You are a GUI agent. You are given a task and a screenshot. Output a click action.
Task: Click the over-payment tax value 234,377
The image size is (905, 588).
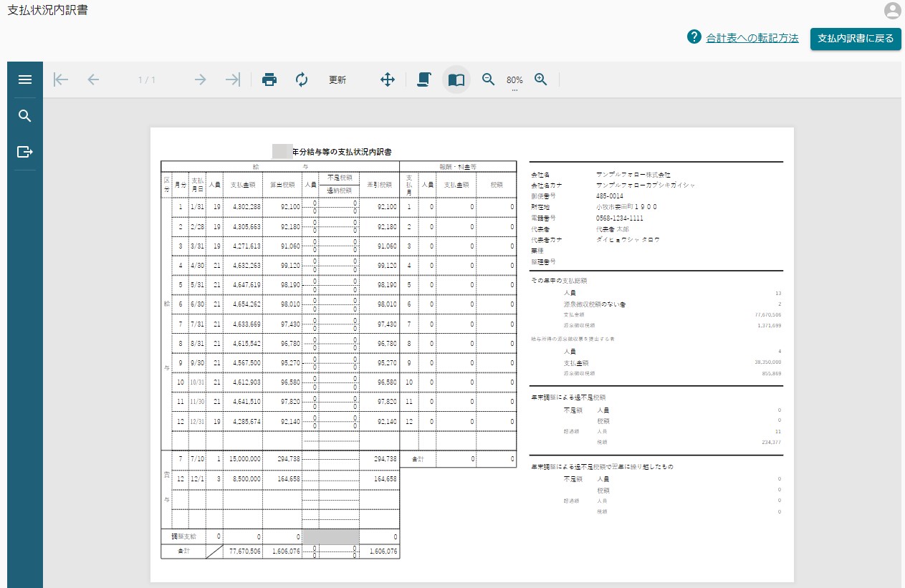772,442
